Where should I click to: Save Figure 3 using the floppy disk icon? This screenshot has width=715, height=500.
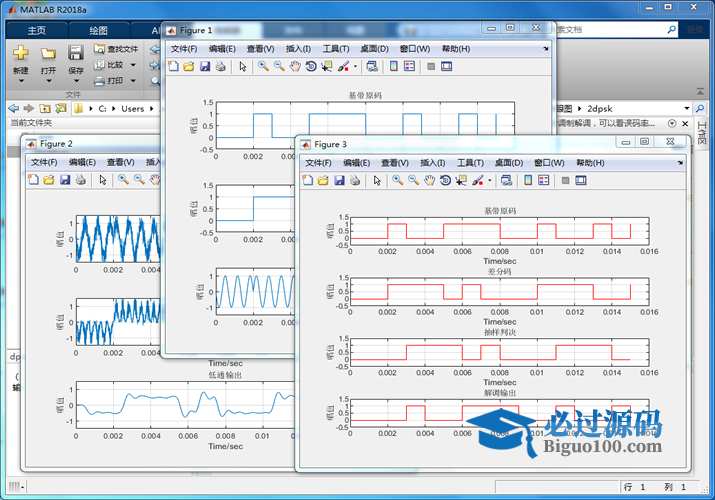pyautogui.click(x=339, y=180)
